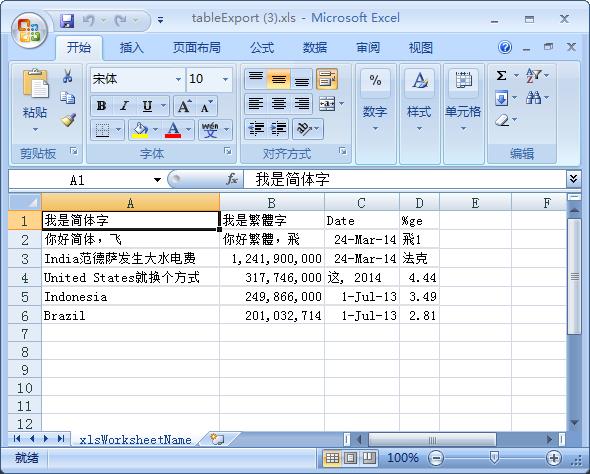Apply cell borders with the border icon
The height and width of the screenshot is (474, 590).
point(102,130)
